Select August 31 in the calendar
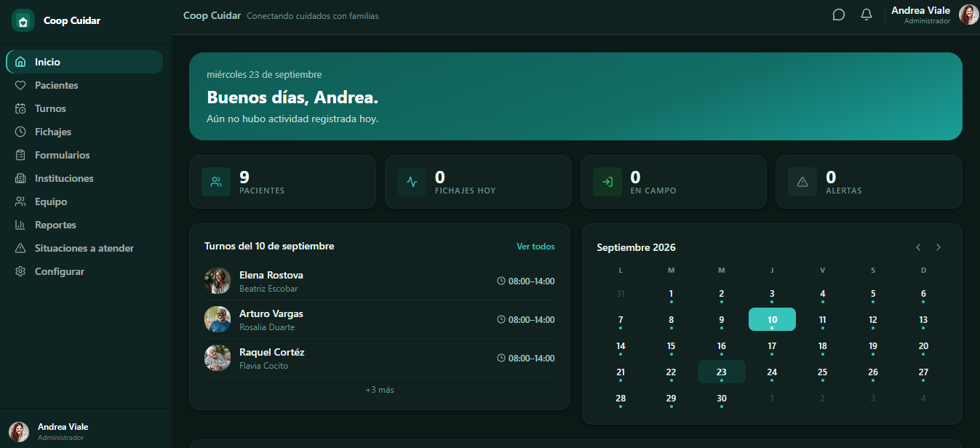The width and height of the screenshot is (980, 448). tap(621, 294)
